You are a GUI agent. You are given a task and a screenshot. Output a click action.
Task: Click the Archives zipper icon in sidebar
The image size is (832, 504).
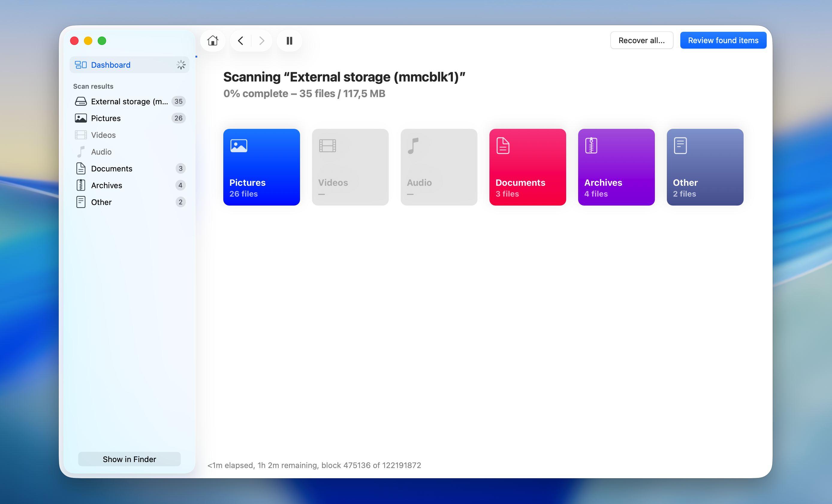click(81, 185)
